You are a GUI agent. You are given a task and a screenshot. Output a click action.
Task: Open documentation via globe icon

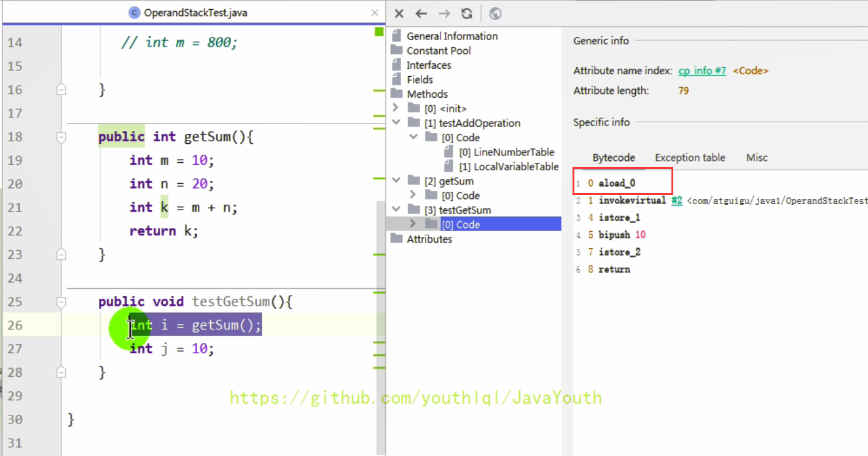click(495, 13)
